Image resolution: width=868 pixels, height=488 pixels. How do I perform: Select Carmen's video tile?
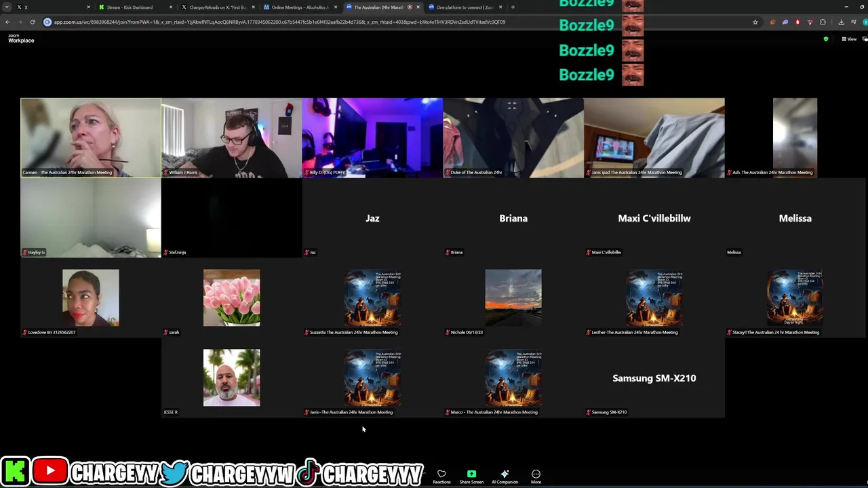coord(90,138)
